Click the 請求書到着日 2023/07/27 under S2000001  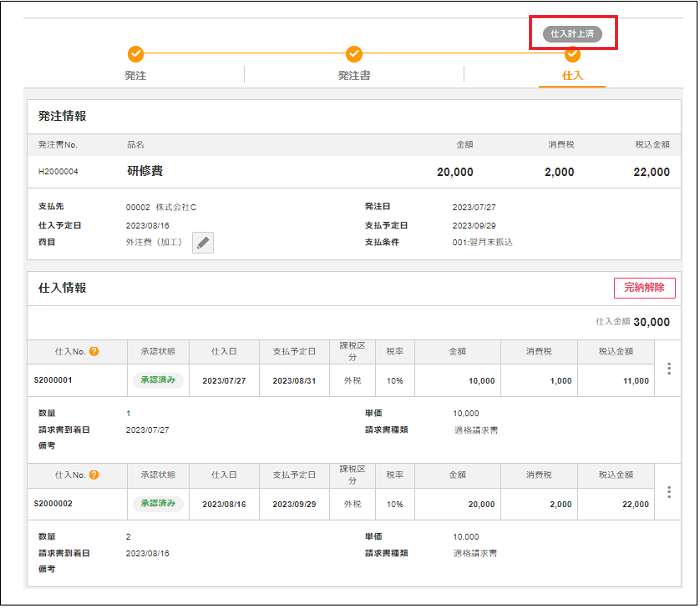coord(147,430)
